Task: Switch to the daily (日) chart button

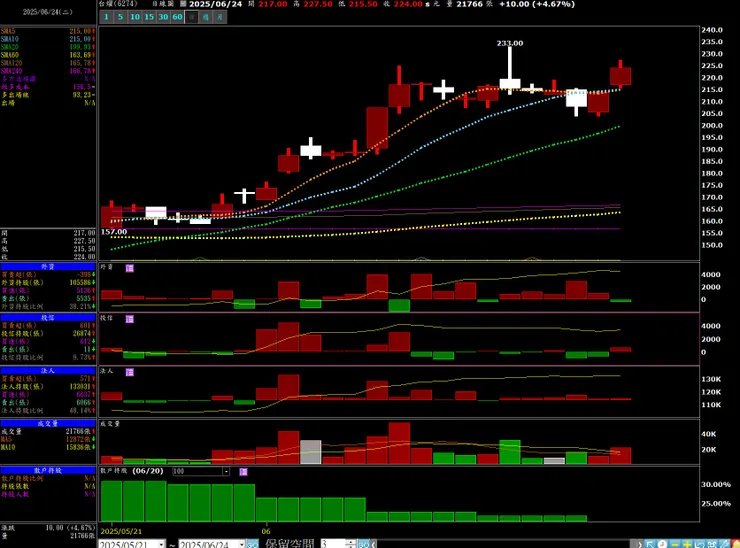Action: [x=191, y=17]
